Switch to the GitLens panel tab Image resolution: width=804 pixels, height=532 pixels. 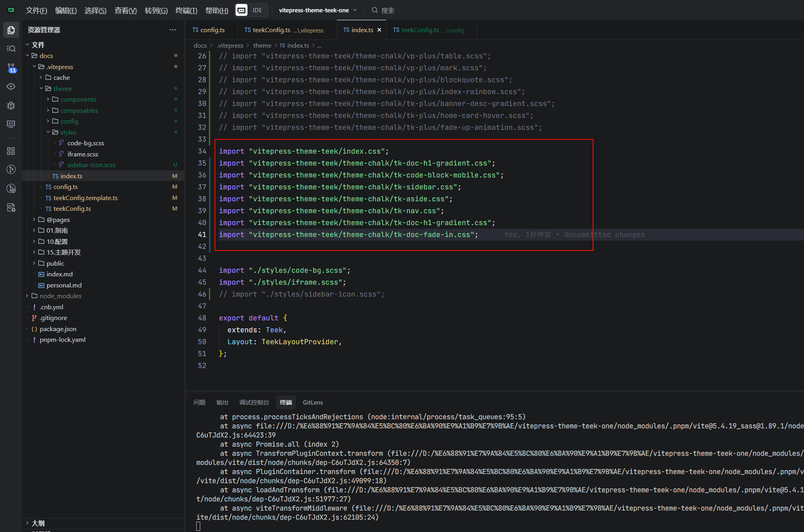coord(312,402)
